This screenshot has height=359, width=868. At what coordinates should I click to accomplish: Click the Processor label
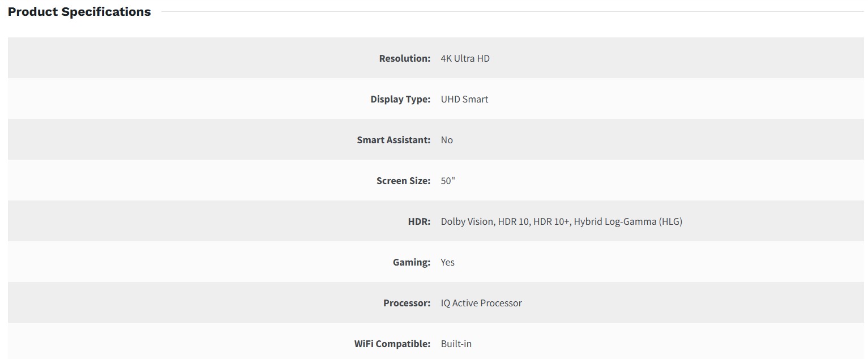[407, 303]
